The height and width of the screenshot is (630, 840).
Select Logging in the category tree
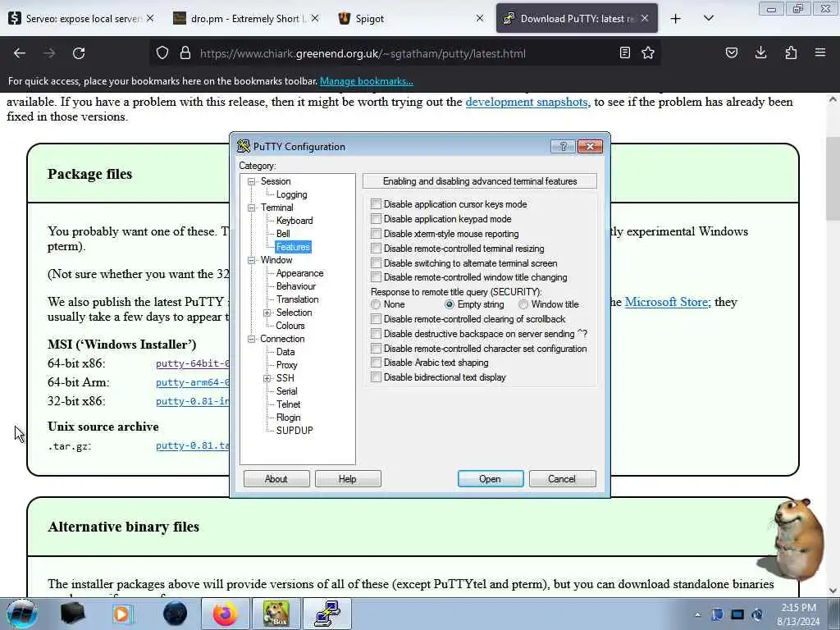(x=291, y=194)
